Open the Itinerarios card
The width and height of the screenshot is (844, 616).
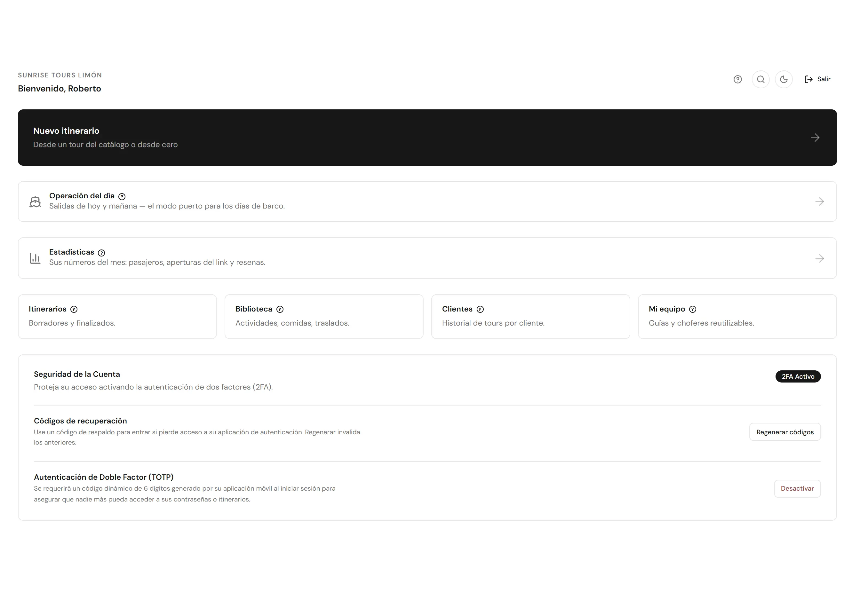click(117, 317)
